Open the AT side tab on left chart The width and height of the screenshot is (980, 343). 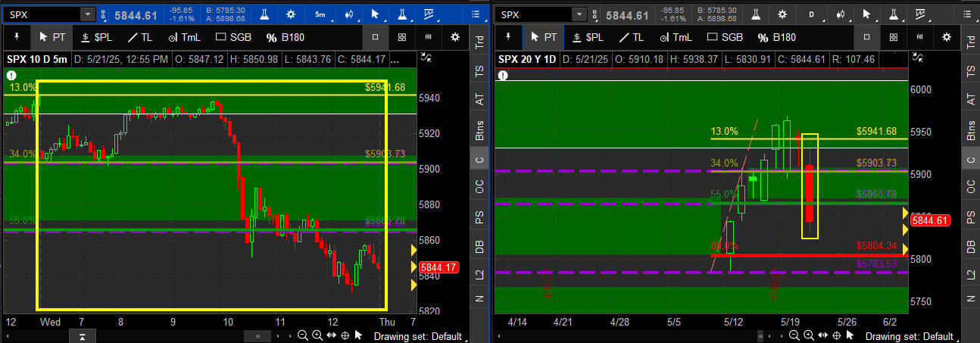[x=478, y=98]
